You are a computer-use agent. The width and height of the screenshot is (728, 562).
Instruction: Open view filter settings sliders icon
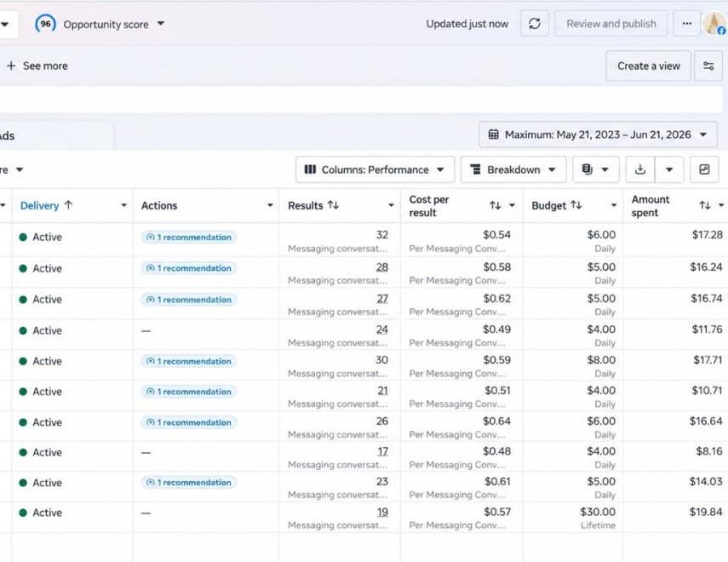(708, 66)
